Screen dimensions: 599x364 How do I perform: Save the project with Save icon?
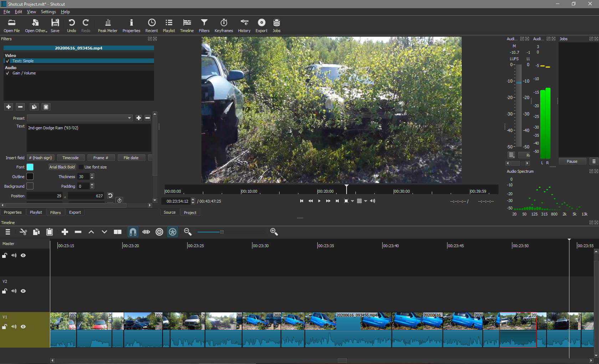pyautogui.click(x=55, y=26)
